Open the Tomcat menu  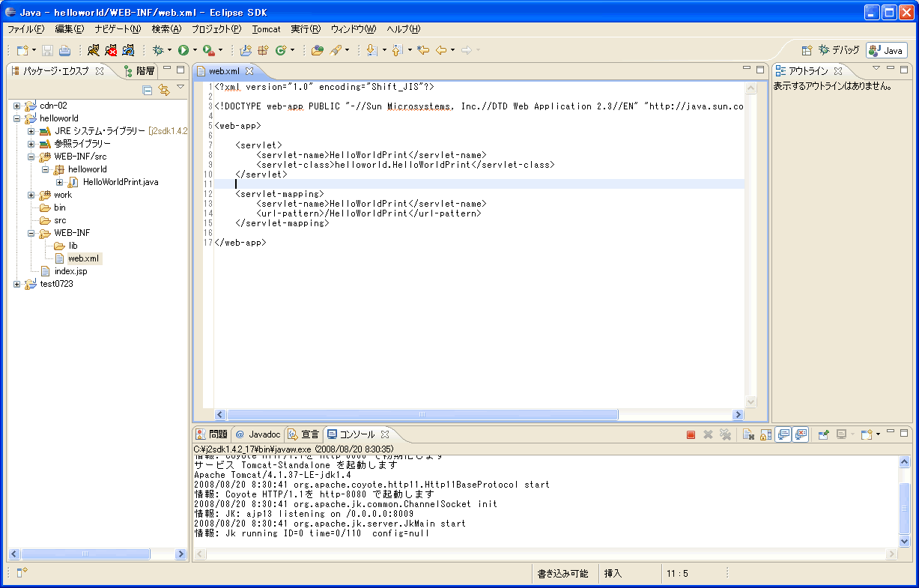[x=267, y=29]
